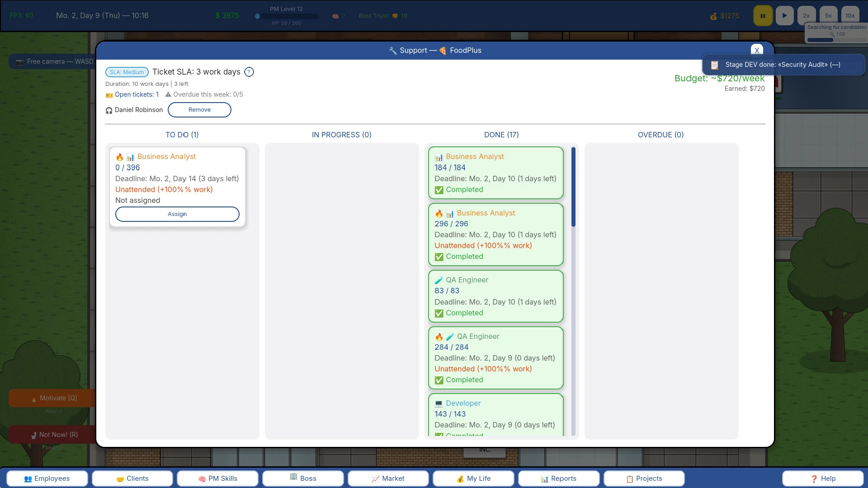Select the completed QA Engineer 83/83 card
The image size is (868, 488).
point(496,296)
